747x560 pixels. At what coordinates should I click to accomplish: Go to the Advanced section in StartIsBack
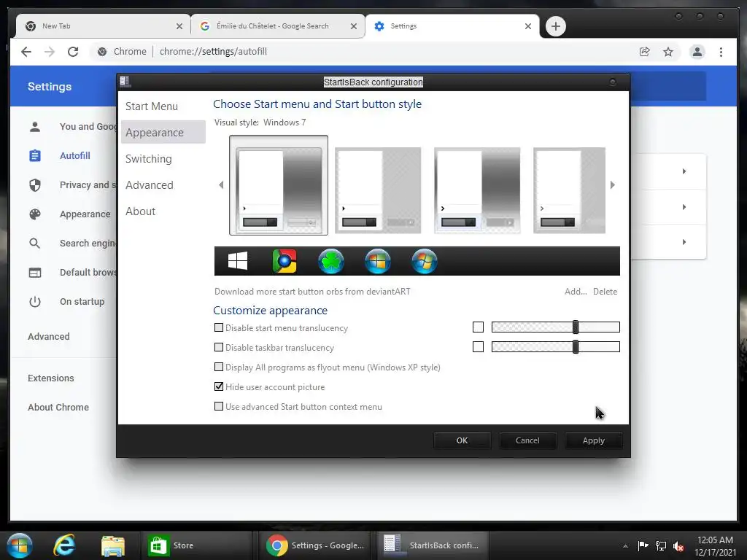coord(149,184)
